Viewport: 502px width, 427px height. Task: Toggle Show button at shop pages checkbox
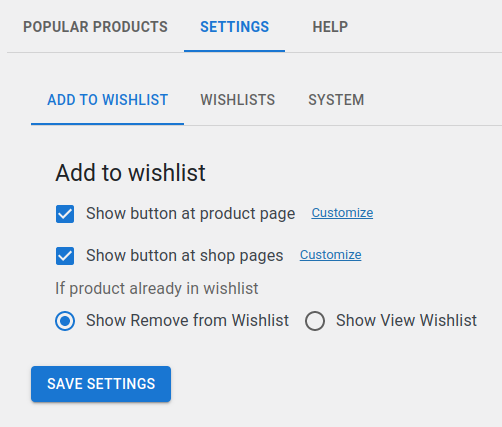tap(65, 256)
